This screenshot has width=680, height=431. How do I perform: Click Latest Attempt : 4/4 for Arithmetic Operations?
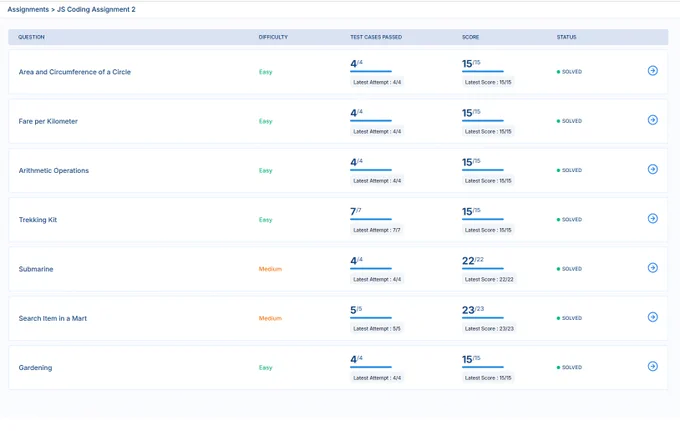point(377,181)
